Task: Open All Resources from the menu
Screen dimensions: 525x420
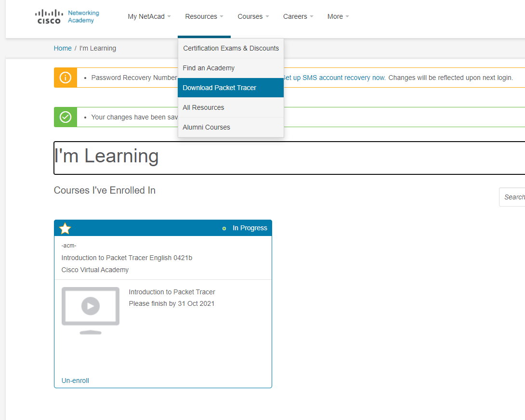Action: point(203,107)
